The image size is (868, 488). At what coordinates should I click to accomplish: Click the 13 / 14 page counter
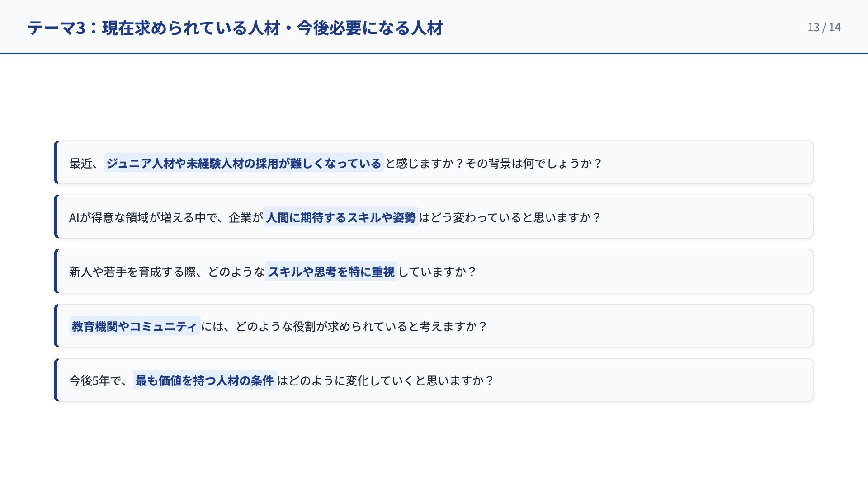(824, 28)
